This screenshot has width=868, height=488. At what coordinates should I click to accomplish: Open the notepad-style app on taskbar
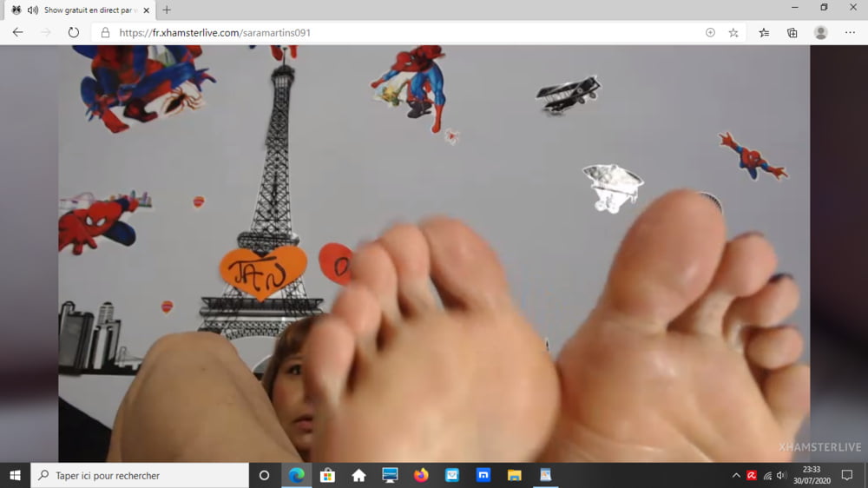point(545,475)
